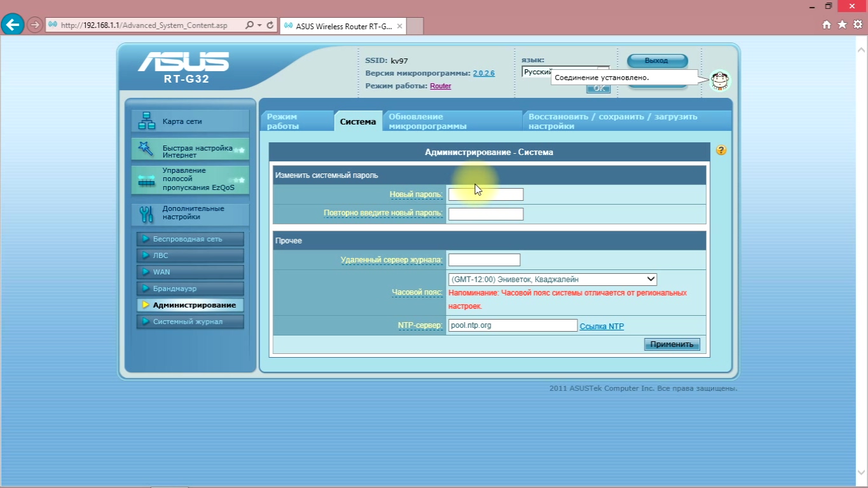Screen dimensions: 868x488
Task: Close the ASUS Wireless Router browser tab
Action: (x=399, y=26)
